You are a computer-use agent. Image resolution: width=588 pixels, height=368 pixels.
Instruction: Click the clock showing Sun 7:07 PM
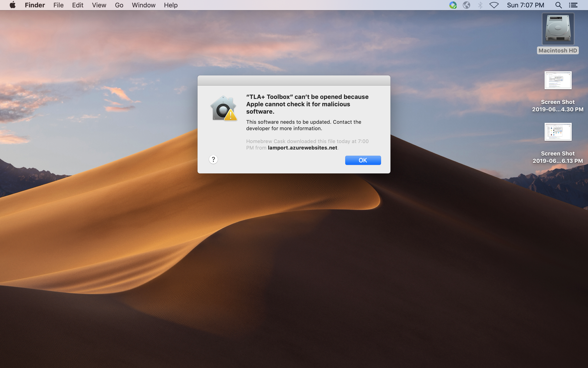click(525, 5)
